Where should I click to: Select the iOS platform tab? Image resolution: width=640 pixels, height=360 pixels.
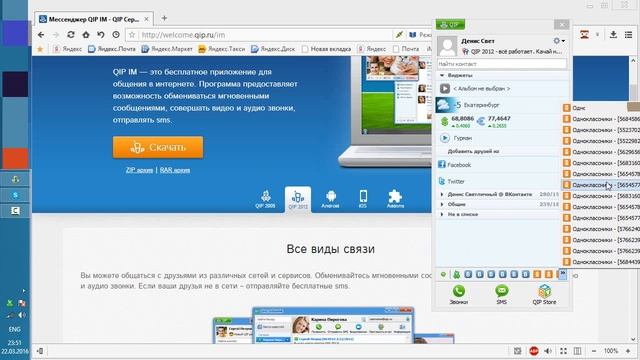[x=363, y=199]
